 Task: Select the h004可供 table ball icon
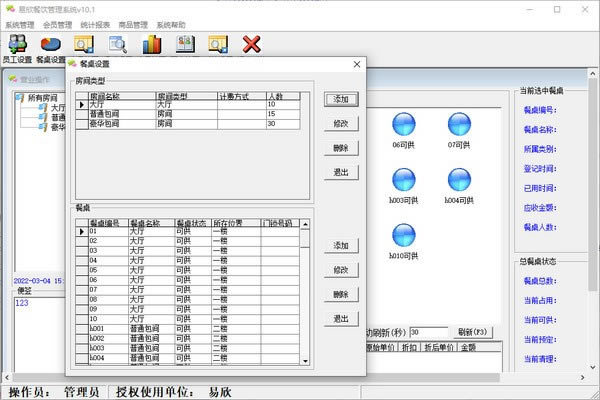[x=458, y=180]
